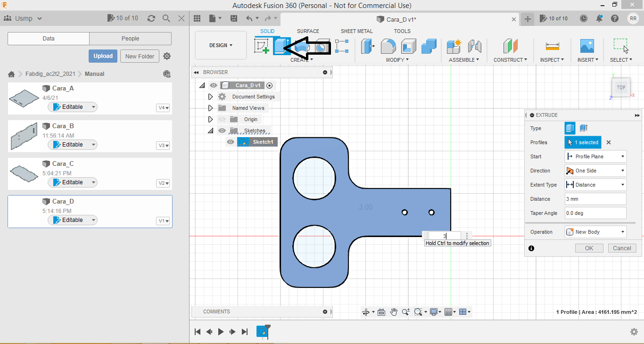Open the Data Panel grid icon
This screenshot has width=644, height=344.
click(197, 18)
